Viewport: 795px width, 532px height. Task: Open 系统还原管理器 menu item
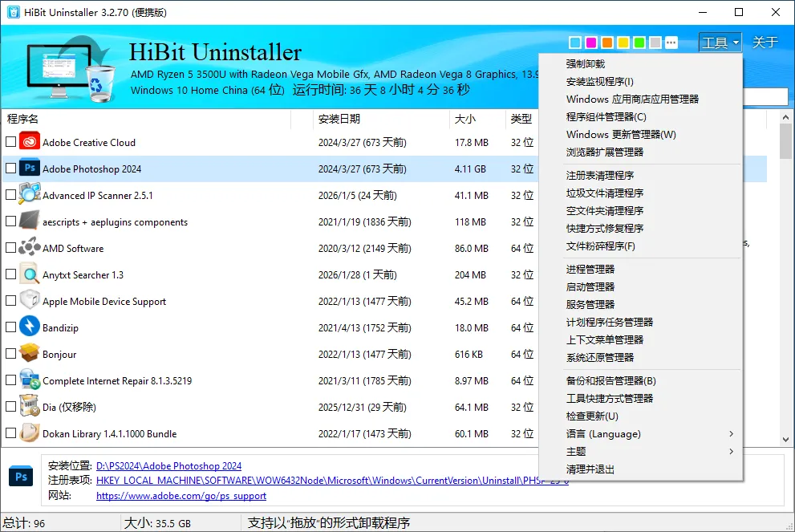tap(641, 358)
